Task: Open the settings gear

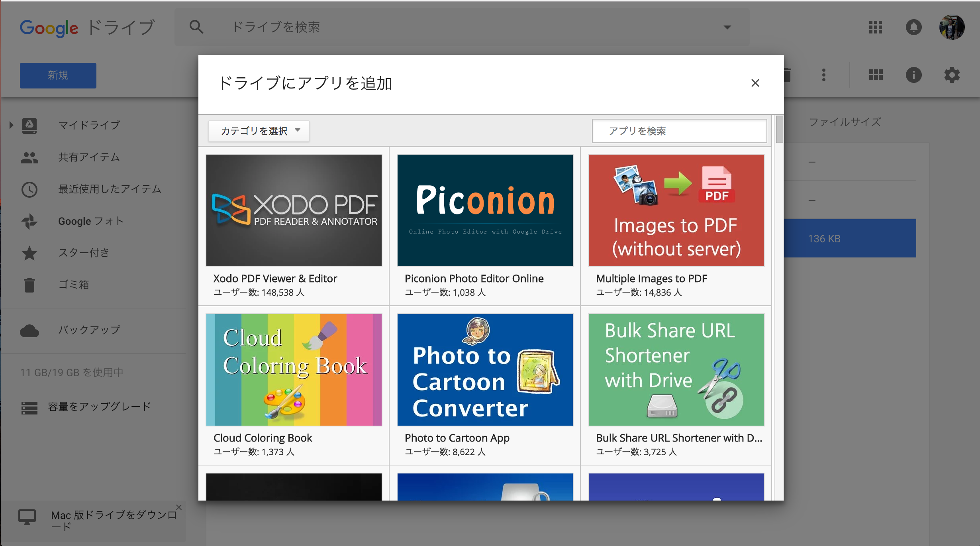Action: click(952, 75)
